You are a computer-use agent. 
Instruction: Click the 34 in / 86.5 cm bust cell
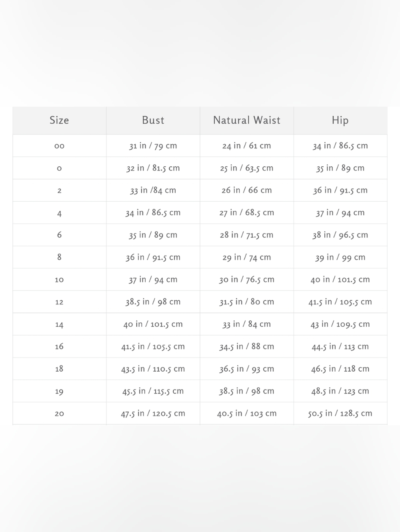click(x=153, y=213)
